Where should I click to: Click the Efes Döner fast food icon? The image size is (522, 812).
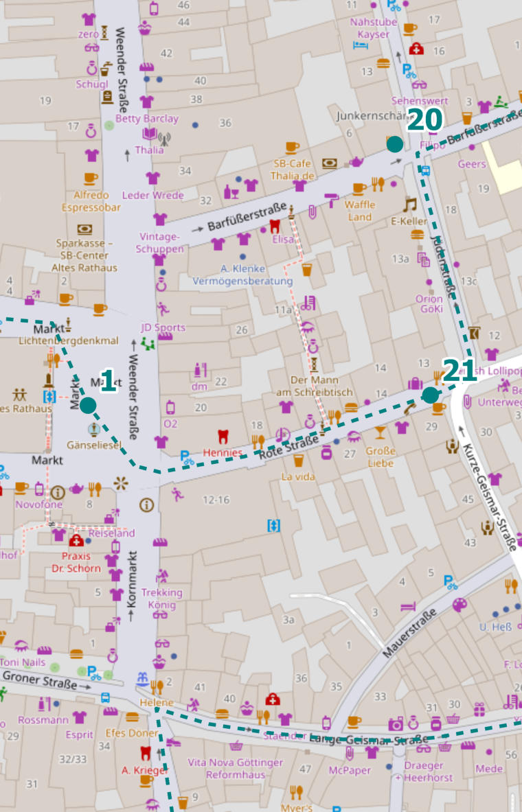(132, 717)
